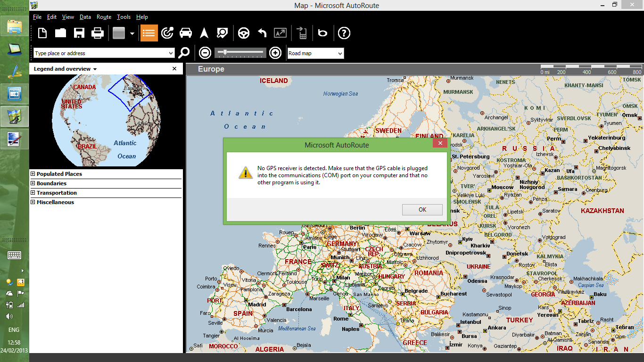
Task: Open the Road map style dropdown
Action: [315, 53]
